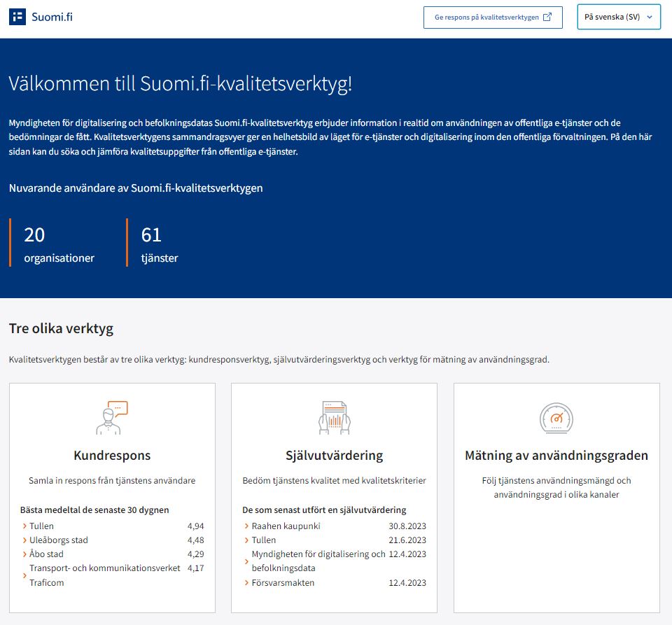Open Myndigheten för digitalisering och befolkningsdata link
This screenshot has width=672, height=625.
pos(318,561)
